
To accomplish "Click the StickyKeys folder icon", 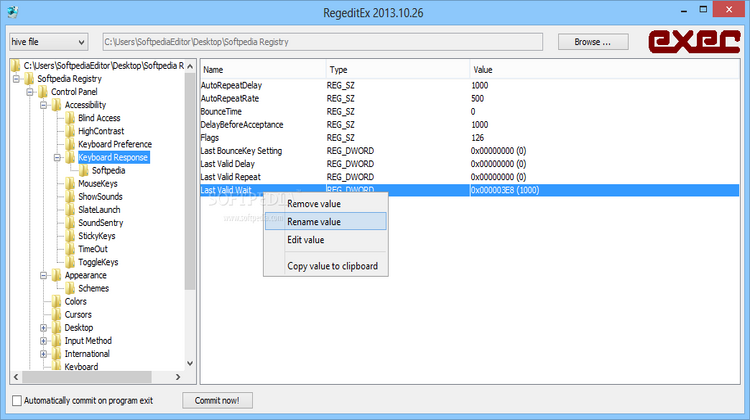I will coord(70,236).
